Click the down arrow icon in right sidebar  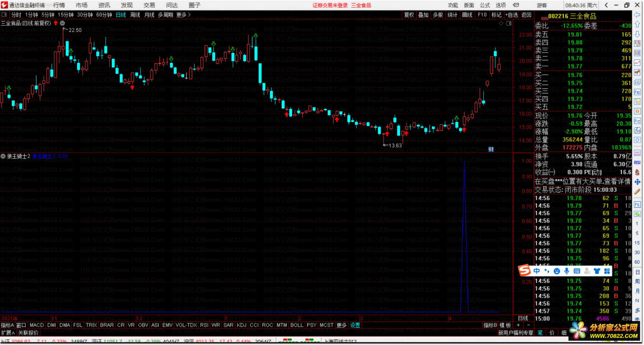(x=637, y=34)
